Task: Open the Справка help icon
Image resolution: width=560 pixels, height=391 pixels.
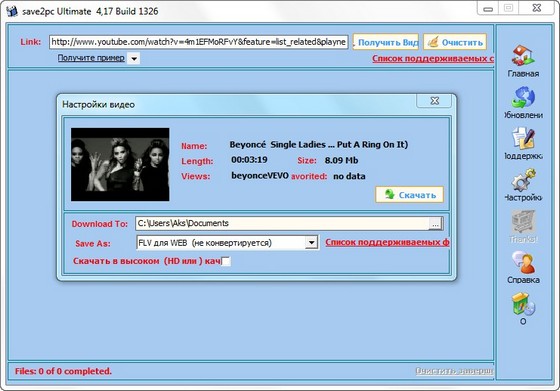Action: tap(523, 262)
